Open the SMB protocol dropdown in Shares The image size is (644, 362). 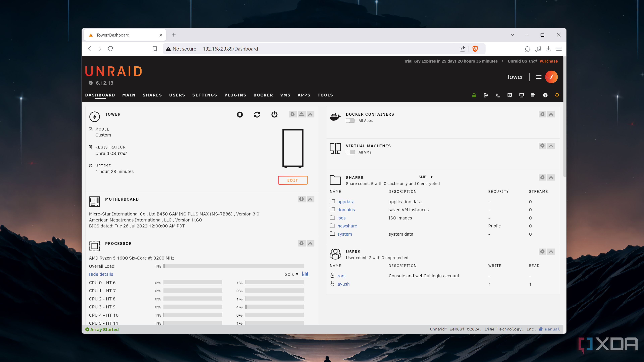click(425, 177)
